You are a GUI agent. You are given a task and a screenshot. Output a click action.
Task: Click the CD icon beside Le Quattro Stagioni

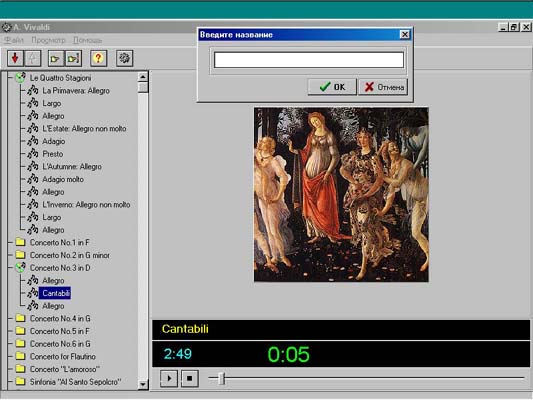click(20, 77)
